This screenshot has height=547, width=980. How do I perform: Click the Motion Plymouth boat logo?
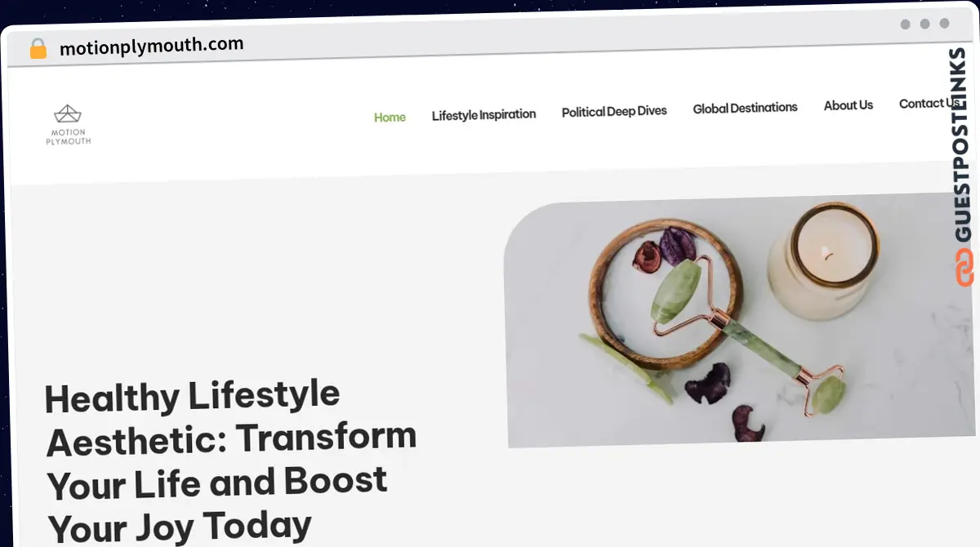[x=68, y=115]
